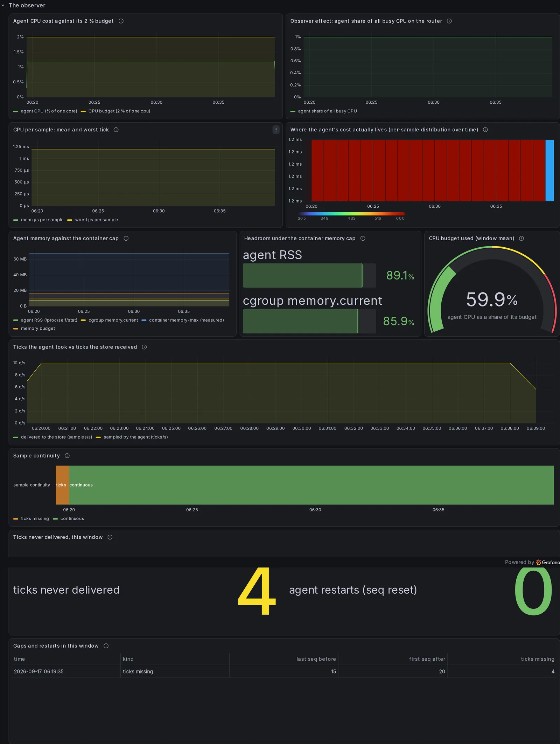560x744 pixels.
Task: Click the green 0 agent restarts stat
Action: tap(533, 591)
